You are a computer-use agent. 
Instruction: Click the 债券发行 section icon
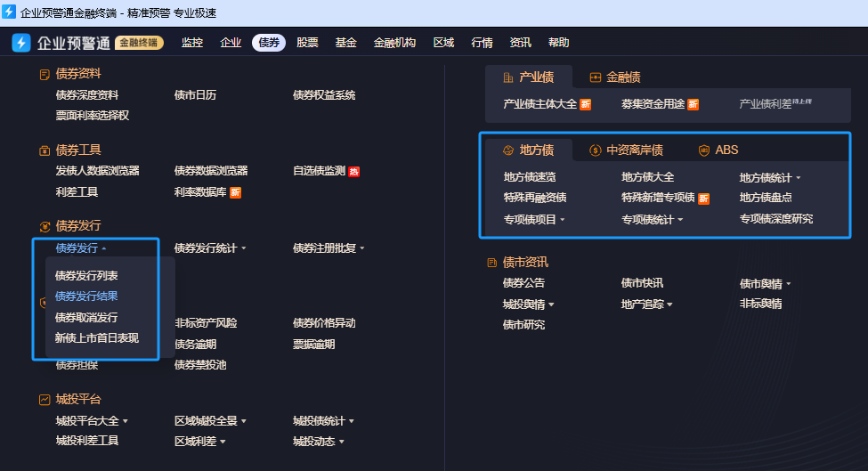click(x=45, y=226)
